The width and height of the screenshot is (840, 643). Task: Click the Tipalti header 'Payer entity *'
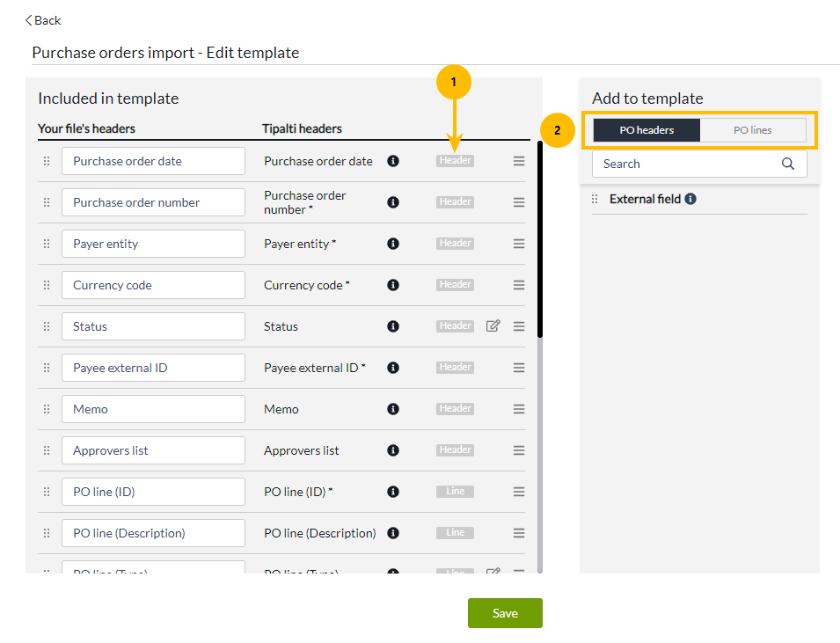point(300,244)
